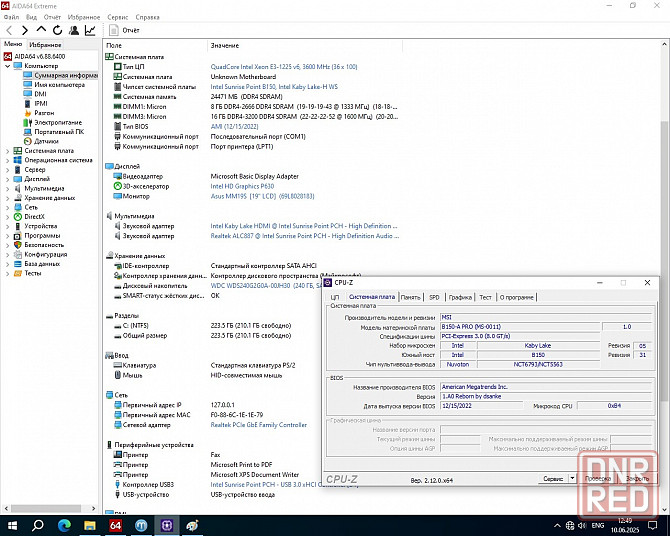Select Датчики sensors item
This screenshot has width=670, height=536.
coord(46,141)
